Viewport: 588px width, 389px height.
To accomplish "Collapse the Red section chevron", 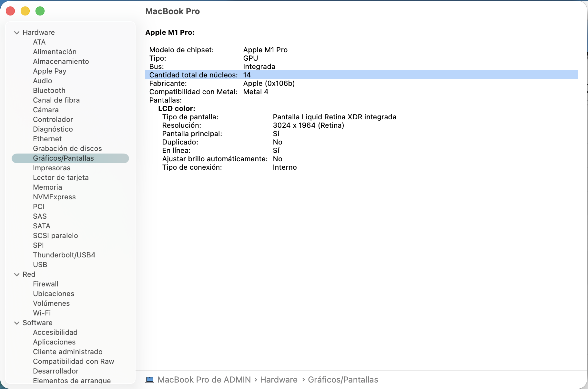I will [17, 274].
